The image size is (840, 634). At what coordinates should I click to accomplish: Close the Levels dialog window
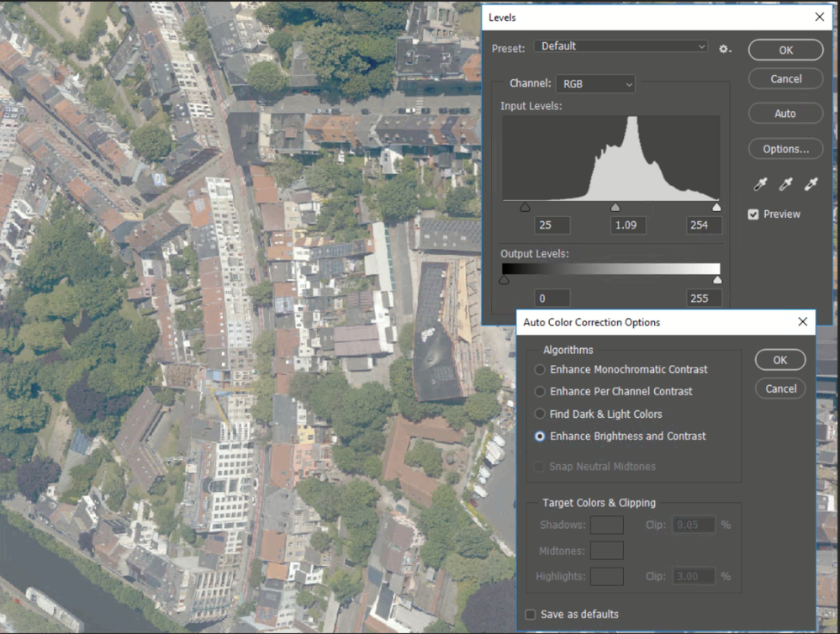[820, 17]
